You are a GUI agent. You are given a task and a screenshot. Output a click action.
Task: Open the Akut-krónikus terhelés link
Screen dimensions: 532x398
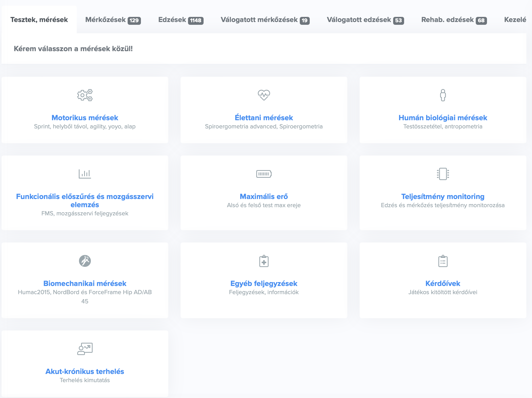[x=85, y=371]
